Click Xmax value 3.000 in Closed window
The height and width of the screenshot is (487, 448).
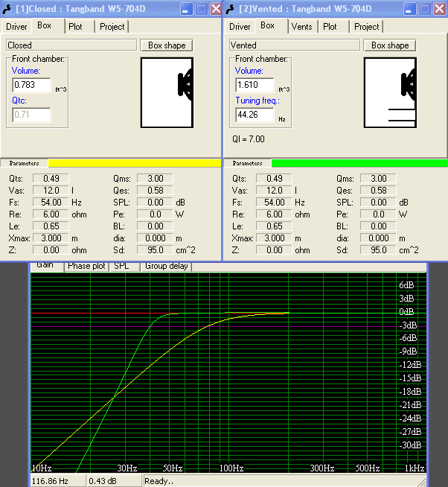coord(51,238)
